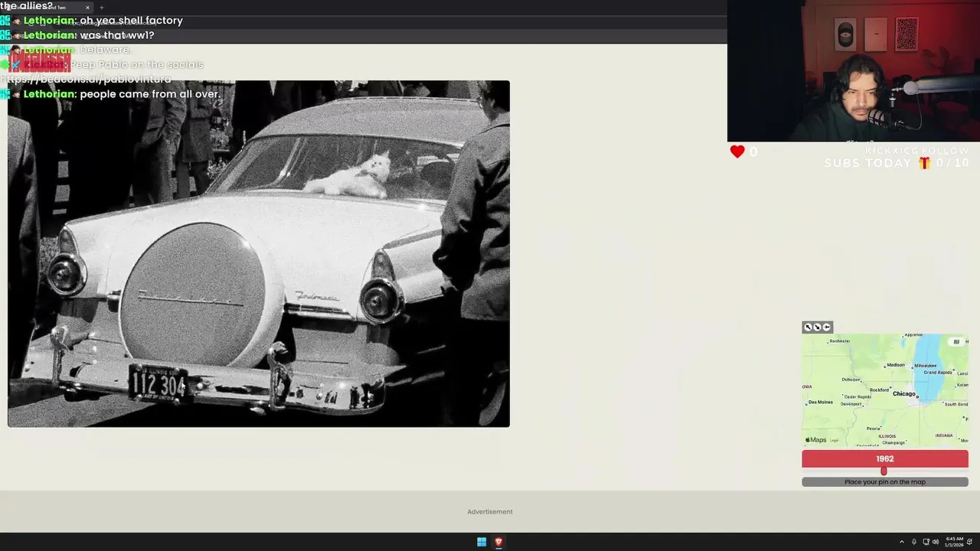
Task: Click Des Moines on the mini map
Action: pyautogui.click(x=820, y=402)
